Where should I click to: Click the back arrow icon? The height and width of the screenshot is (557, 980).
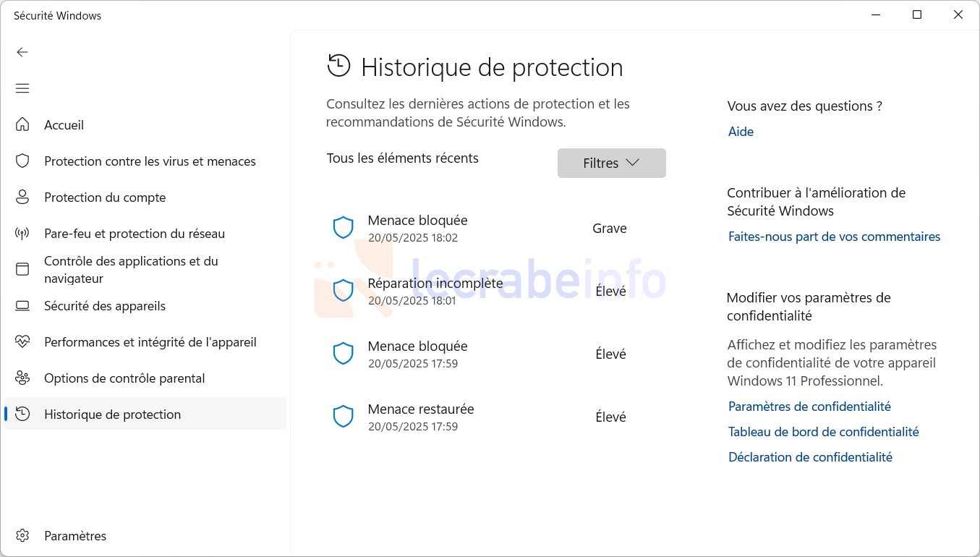point(22,52)
